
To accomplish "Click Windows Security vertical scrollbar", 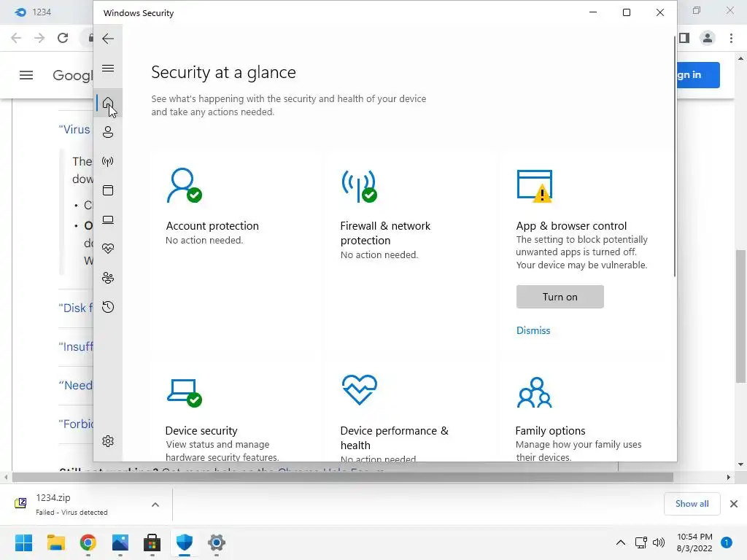I will 675,157.
